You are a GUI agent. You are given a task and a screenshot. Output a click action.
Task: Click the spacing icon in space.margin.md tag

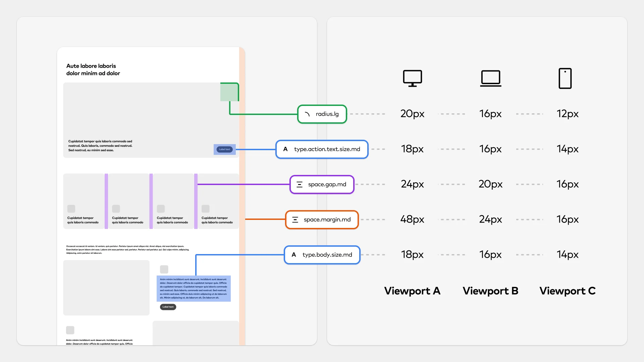pyautogui.click(x=295, y=220)
